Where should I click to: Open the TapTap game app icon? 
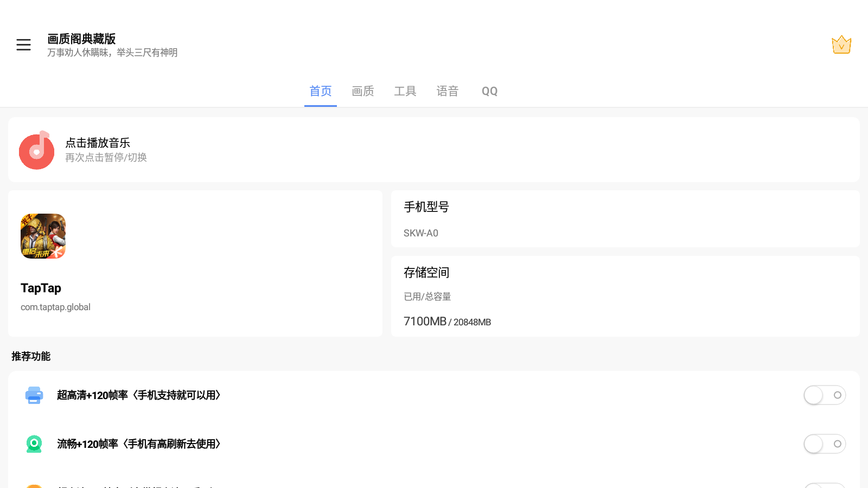coord(43,236)
